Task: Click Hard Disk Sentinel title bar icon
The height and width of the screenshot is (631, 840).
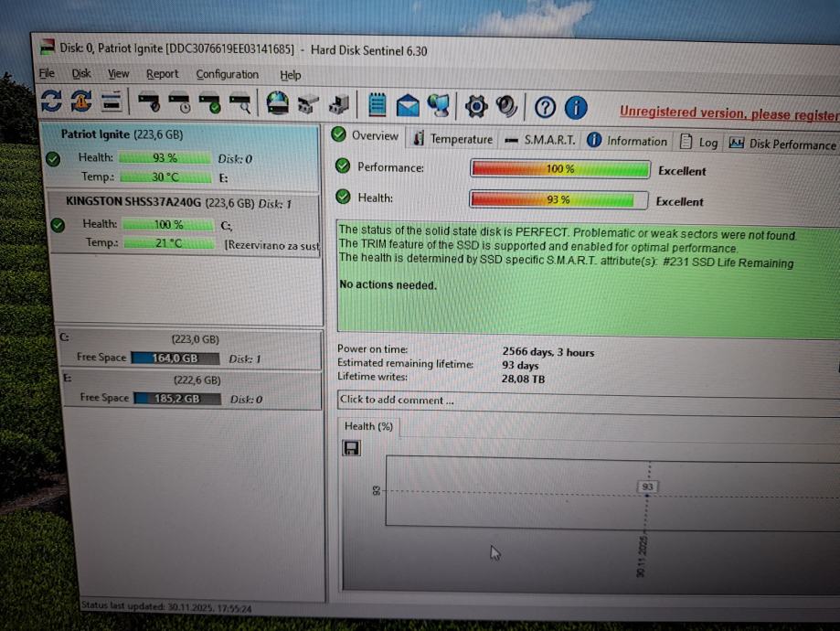Action: (48, 48)
